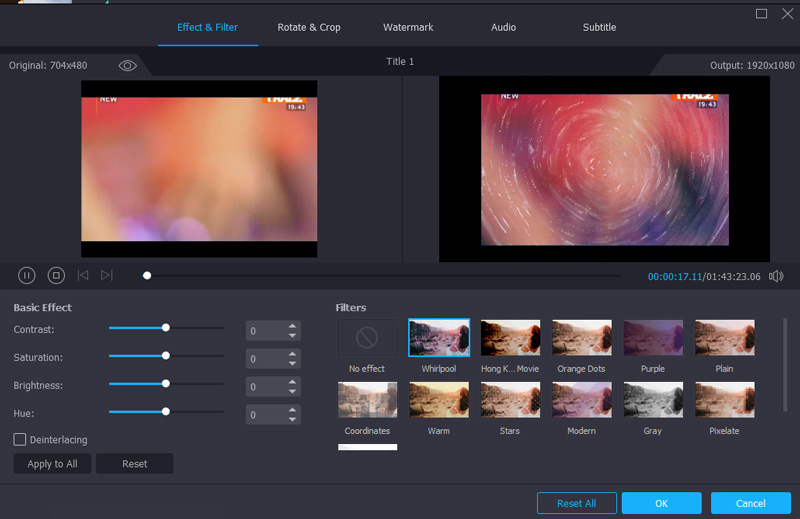The image size is (800, 519).
Task: Apply the Pixelate filter thumbnail
Action: pyautogui.click(x=724, y=400)
